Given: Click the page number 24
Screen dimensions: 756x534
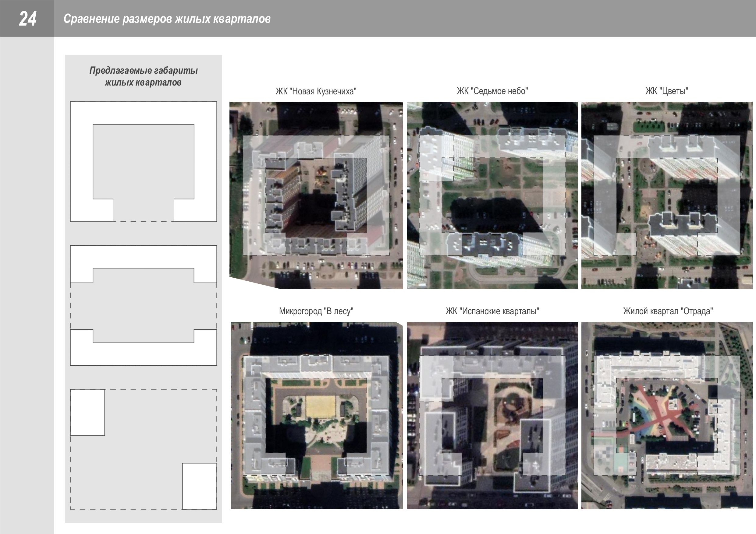Looking at the screenshot, I should coord(27,19).
